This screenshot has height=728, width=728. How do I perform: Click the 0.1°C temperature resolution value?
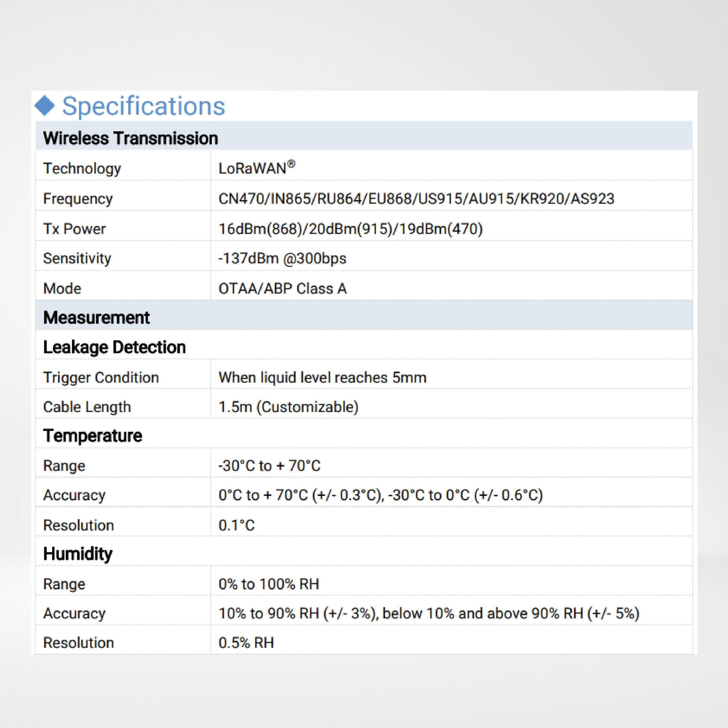tap(236, 525)
